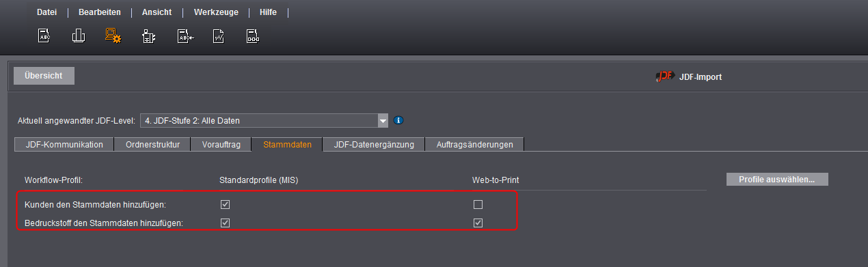
Task: Enable Kunden hinzufügen for Web-to-Print
Action: point(478,204)
